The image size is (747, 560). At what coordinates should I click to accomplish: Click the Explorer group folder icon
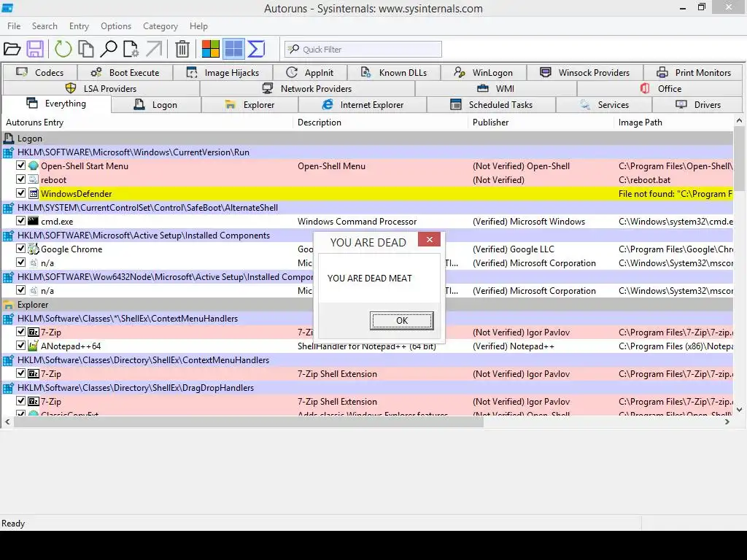click(9, 305)
